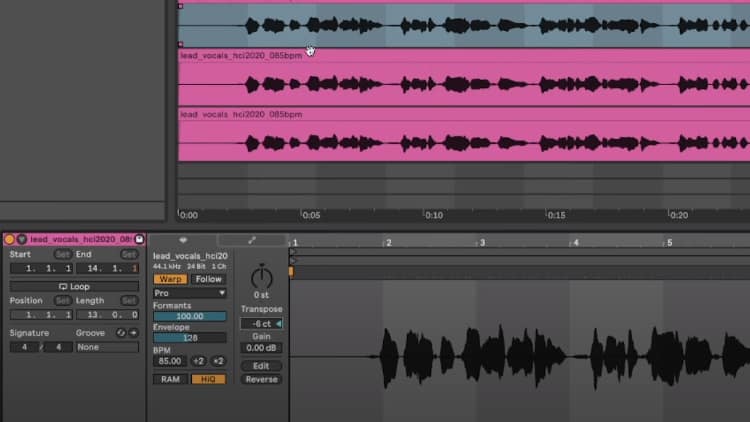This screenshot has height=422, width=750.
Task: Toggle the Loop switch
Action: pos(74,286)
